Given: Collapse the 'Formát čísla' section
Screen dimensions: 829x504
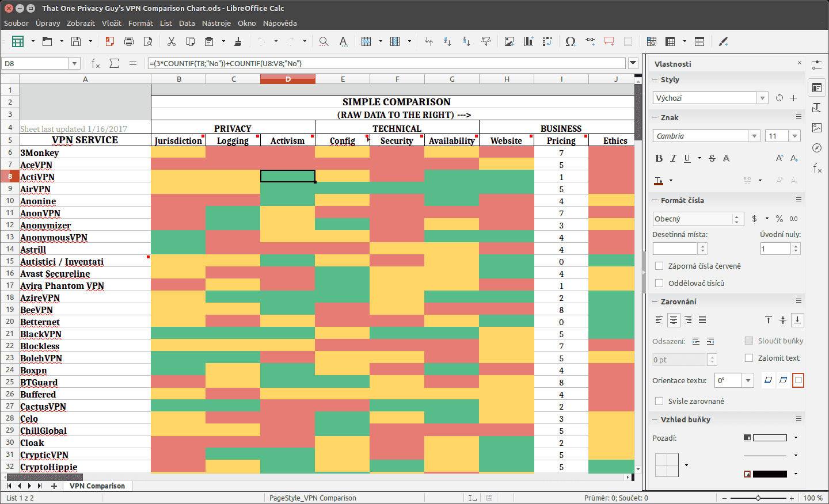Looking at the screenshot, I should point(655,200).
